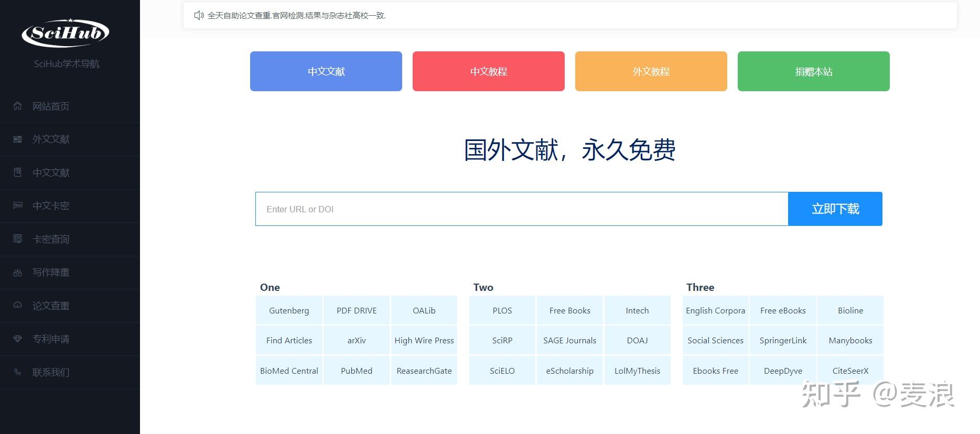Open 卡密查询 in the sidebar
Image resolution: width=980 pixels, height=434 pixels.
[70, 240]
